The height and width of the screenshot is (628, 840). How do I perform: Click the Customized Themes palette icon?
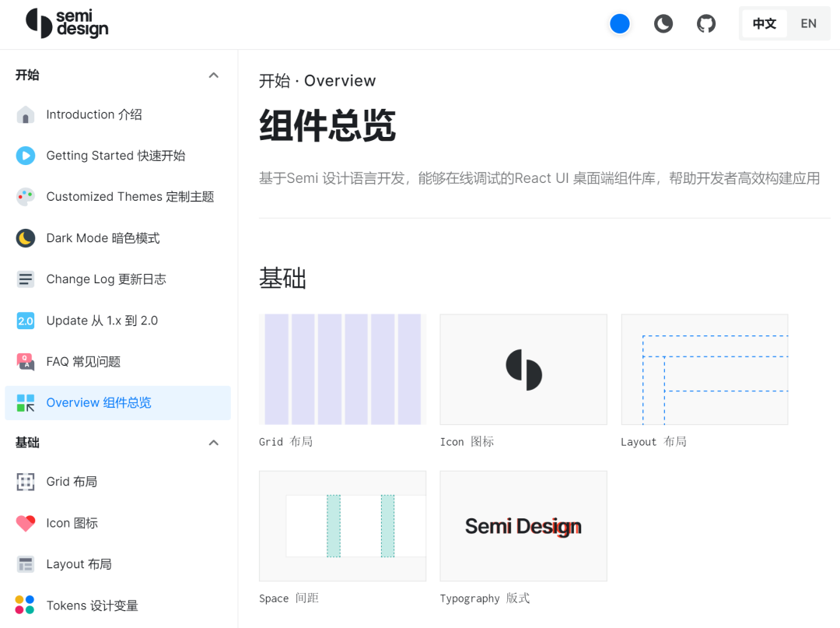(x=26, y=197)
